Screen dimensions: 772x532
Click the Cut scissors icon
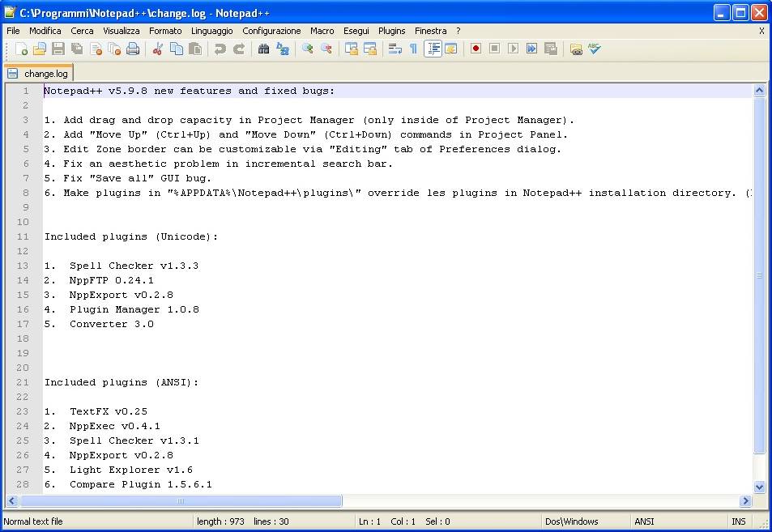(158, 49)
